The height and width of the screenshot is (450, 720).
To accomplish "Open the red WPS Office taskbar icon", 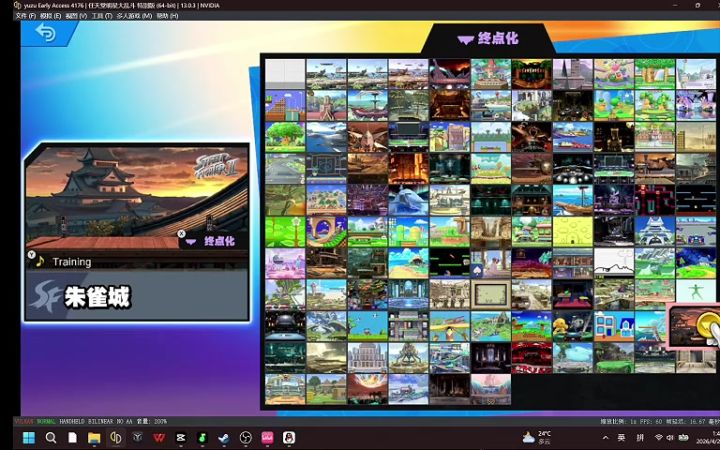I will pyautogui.click(x=159, y=438).
